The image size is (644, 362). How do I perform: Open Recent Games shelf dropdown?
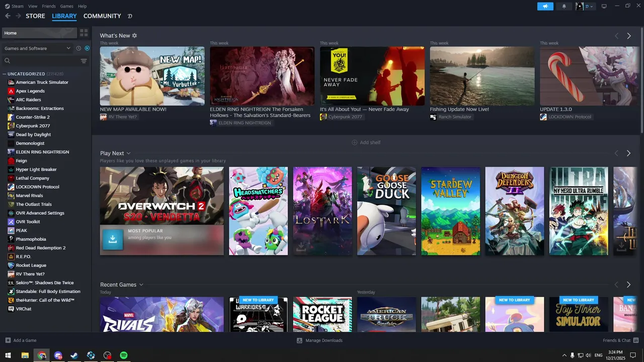point(141,285)
